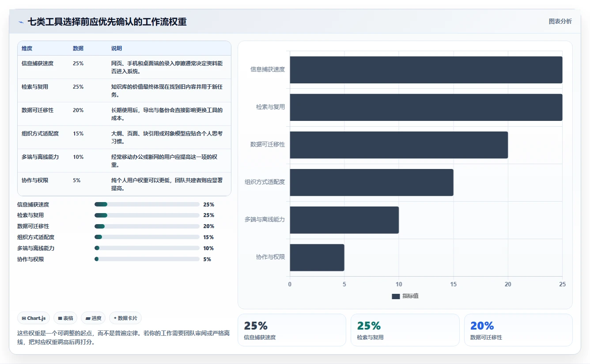This screenshot has height=364, width=590.
Task: Select 多端与离线能力 table row cell
Action: 40,157
